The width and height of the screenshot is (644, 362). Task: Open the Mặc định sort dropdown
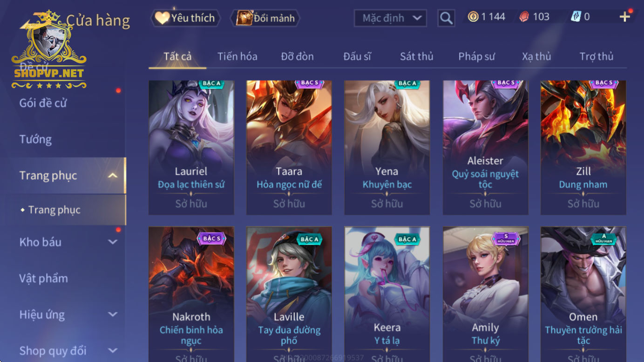(390, 18)
